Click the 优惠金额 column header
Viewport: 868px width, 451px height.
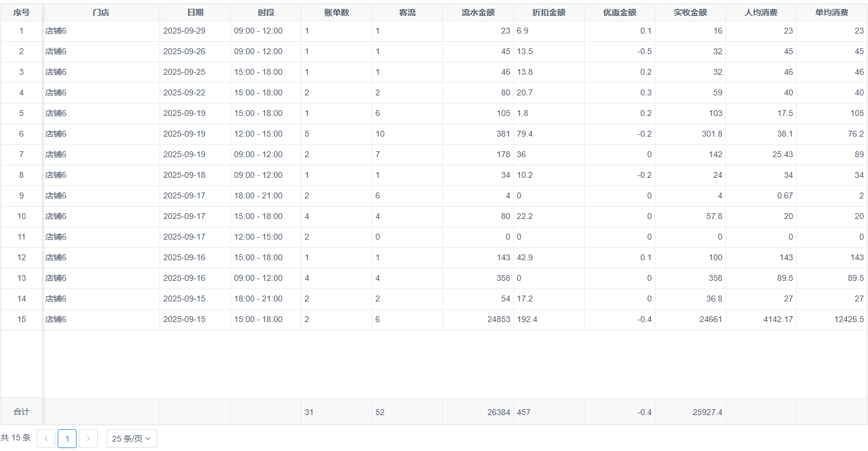point(619,12)
